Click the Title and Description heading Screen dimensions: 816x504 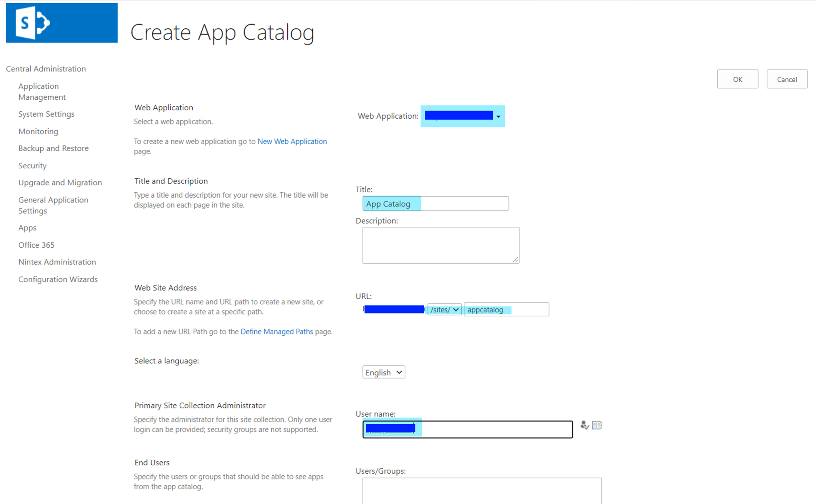point(171,181)
